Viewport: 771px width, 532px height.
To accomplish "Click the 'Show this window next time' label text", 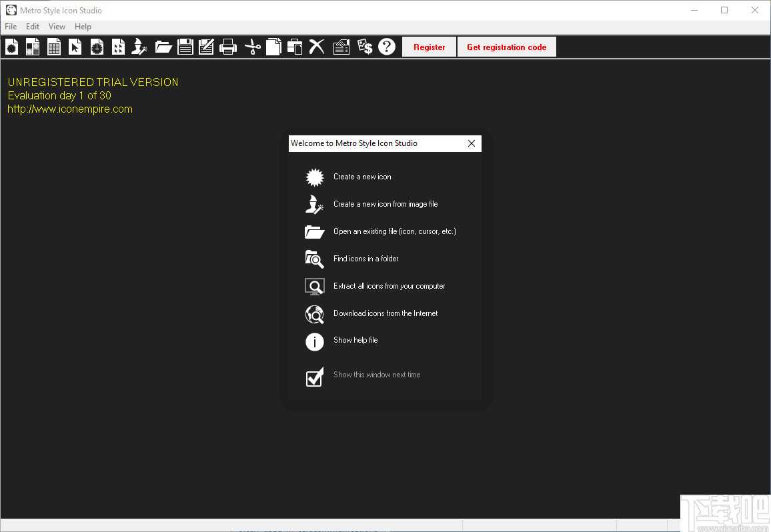I will [x=377, y=375].
